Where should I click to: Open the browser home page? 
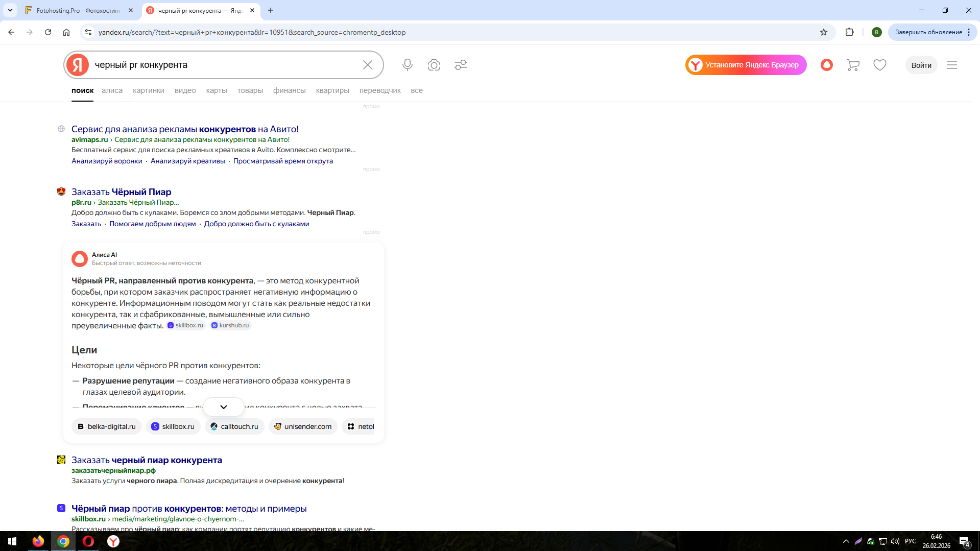[x=66, y=32]
